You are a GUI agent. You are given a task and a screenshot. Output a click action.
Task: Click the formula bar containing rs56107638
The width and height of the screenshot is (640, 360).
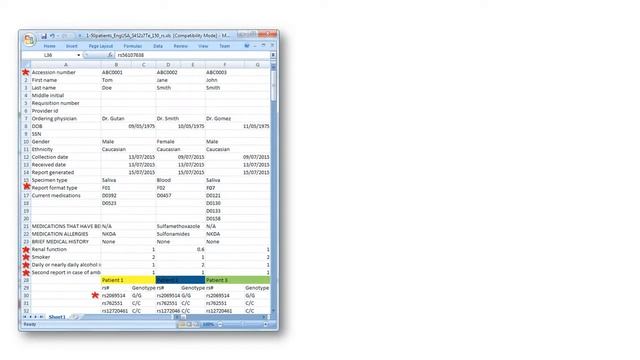(192, 55)
